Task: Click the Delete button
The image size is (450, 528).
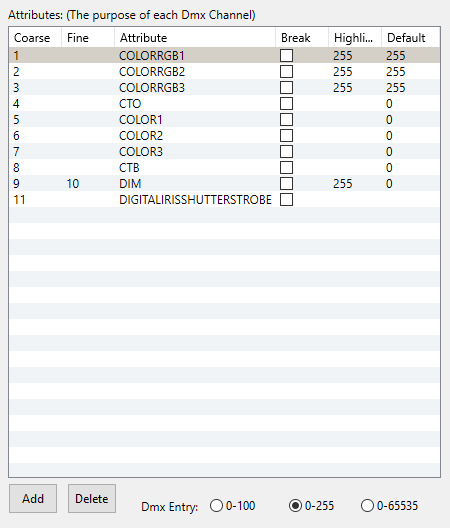Action: coord(92,498)
